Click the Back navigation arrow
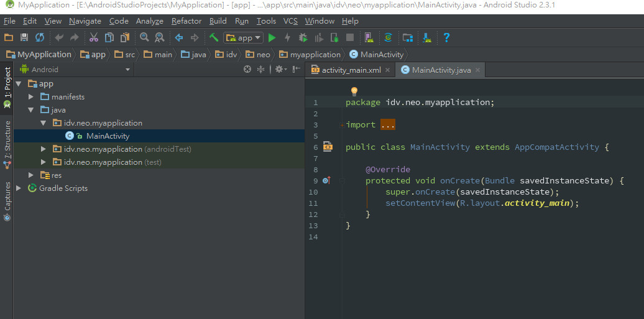Screen dimensions: 644x319 pyautogui.click(x=179, y=38)
